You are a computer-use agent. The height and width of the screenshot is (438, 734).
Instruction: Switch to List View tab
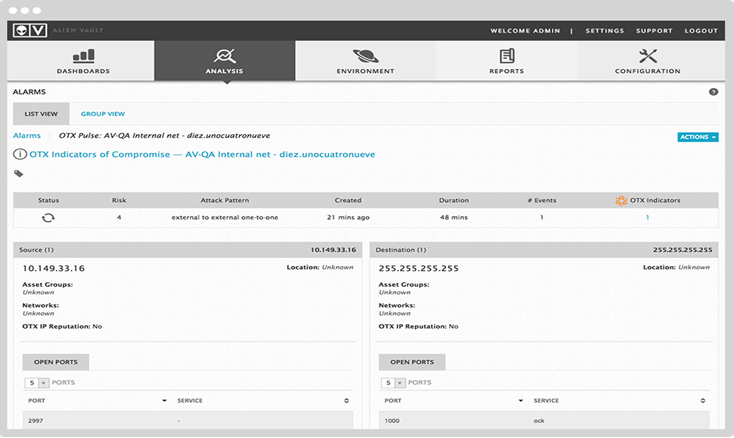click(x=41, y=114)
